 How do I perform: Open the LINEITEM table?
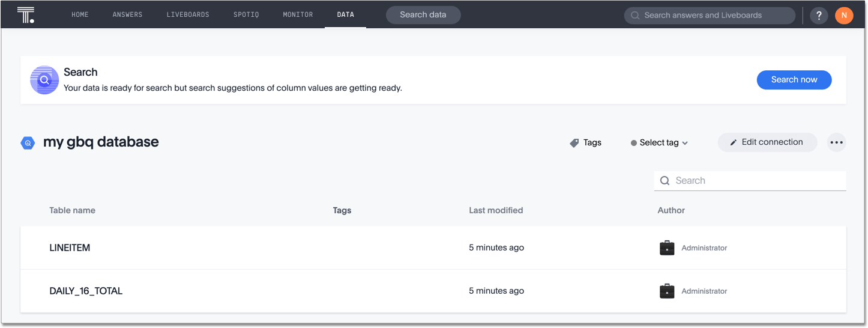[70, 248]
